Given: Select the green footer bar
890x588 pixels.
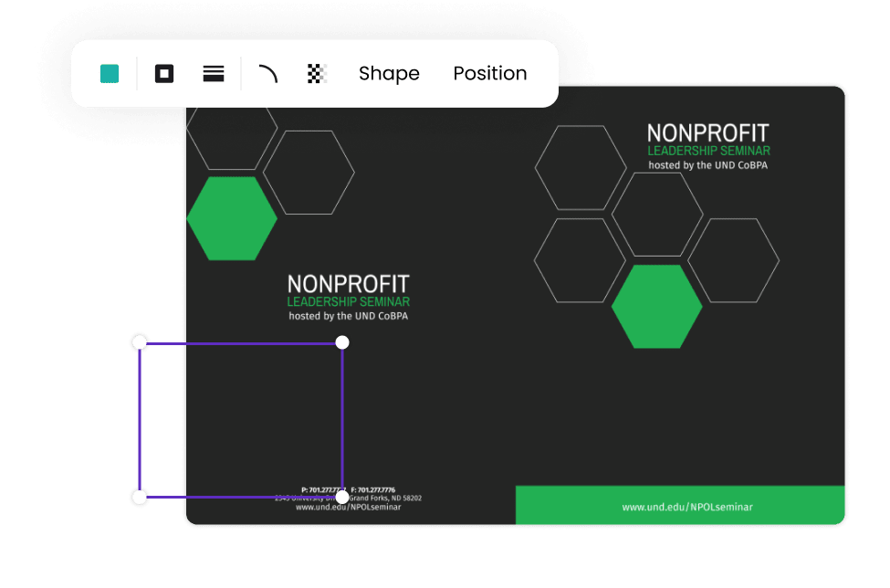Looking at the screenshot, I should (680, 505).
